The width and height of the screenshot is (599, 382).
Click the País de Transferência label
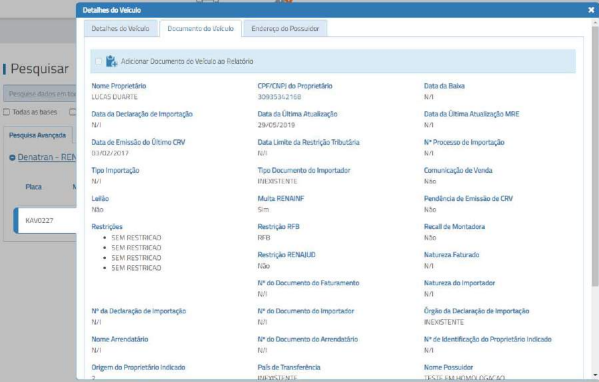click(x=289, y=367)
